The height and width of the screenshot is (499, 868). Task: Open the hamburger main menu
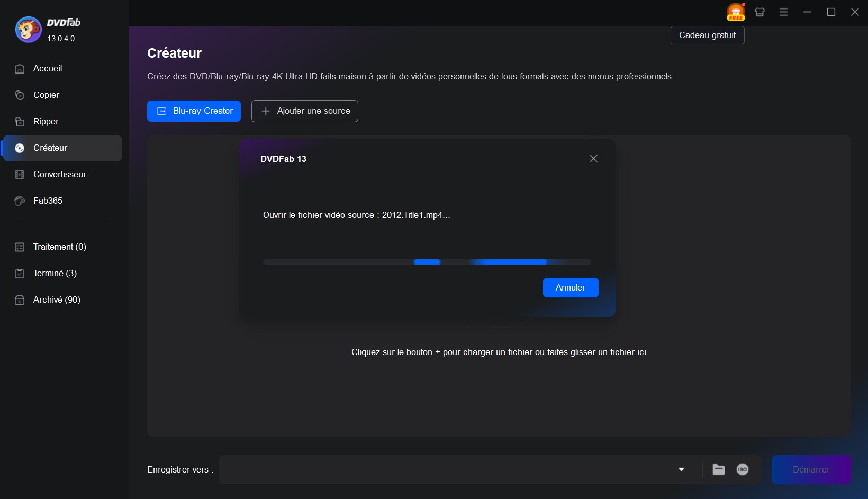pyautogui.click(x=783, y=12)
